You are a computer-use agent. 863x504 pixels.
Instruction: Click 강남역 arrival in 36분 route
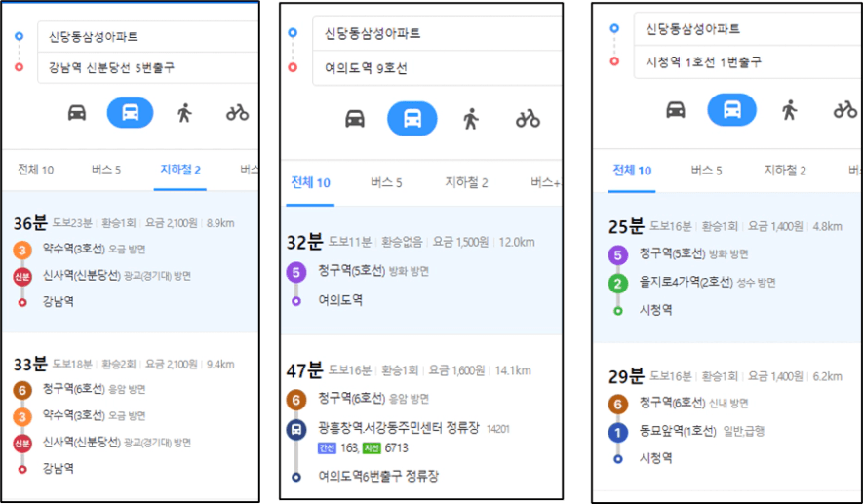point(58,301)
